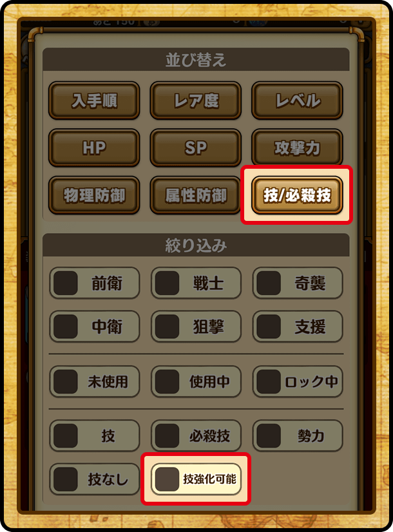Sort by レベル level
The height and width of the screenshot is (532, 393).
(297, 100)
